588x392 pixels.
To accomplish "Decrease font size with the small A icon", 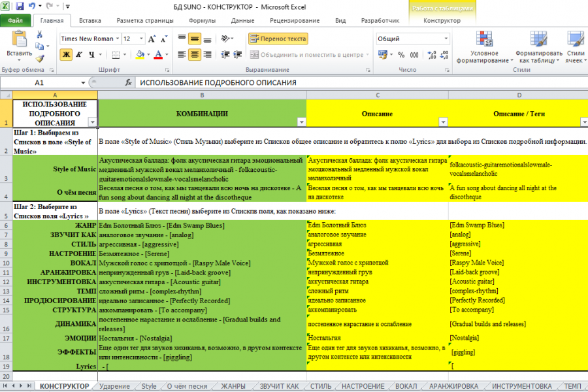I will (164, 39).
